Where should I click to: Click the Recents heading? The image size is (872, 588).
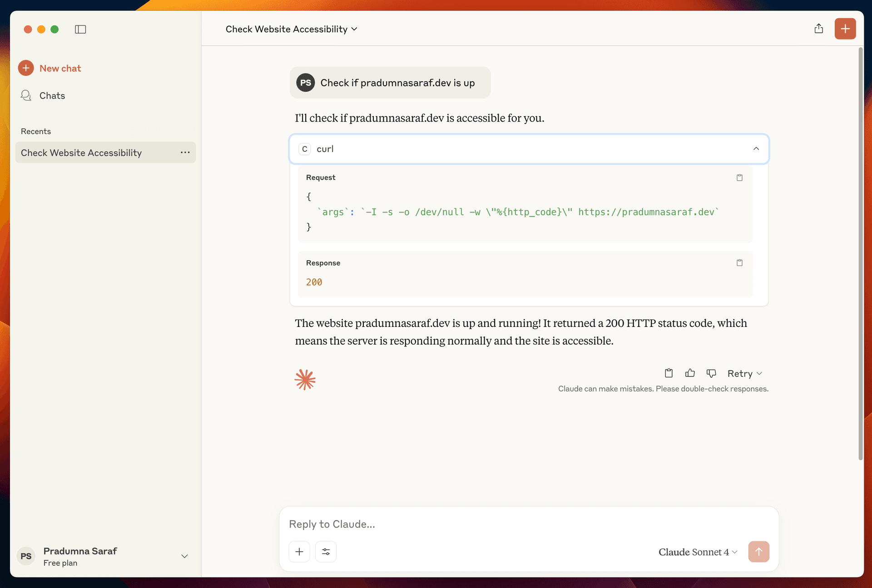pyautogui.click(x=36, y=131)
